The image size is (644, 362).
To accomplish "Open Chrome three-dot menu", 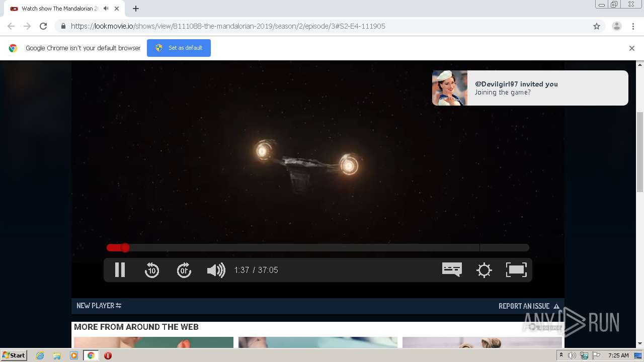I will (633, 26).
